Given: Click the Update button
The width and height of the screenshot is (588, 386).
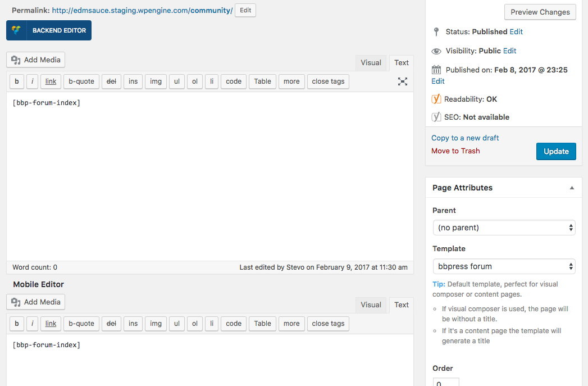Looking at the screenshot, I should click(556, 152).
